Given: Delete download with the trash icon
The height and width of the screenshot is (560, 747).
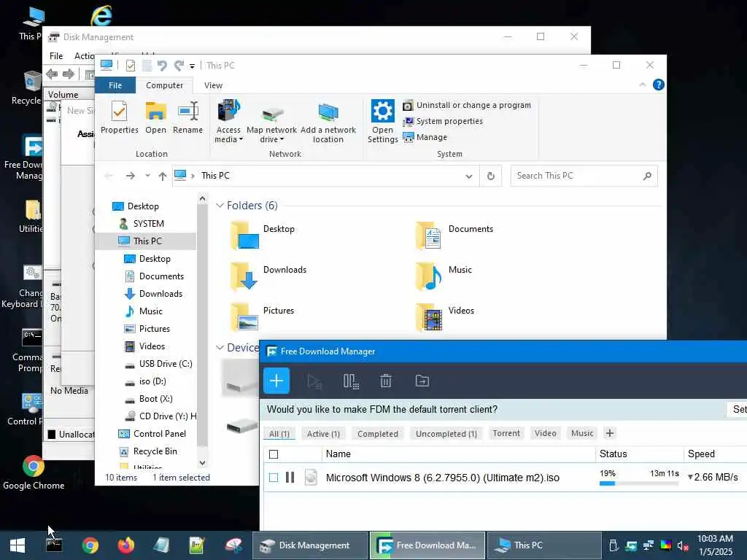Looking at the screenshot, I should click(386, 381).
